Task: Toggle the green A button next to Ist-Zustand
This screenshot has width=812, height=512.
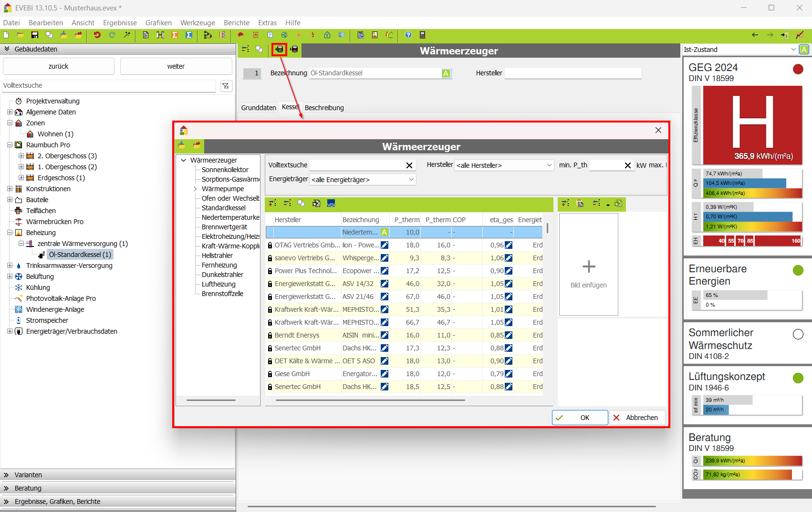Action: pyautogui.click(x=804, y=50)
